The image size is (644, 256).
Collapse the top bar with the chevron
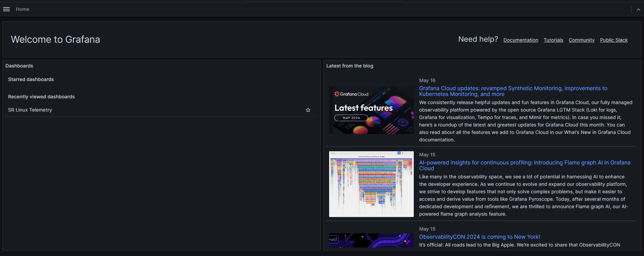point(638,9)
